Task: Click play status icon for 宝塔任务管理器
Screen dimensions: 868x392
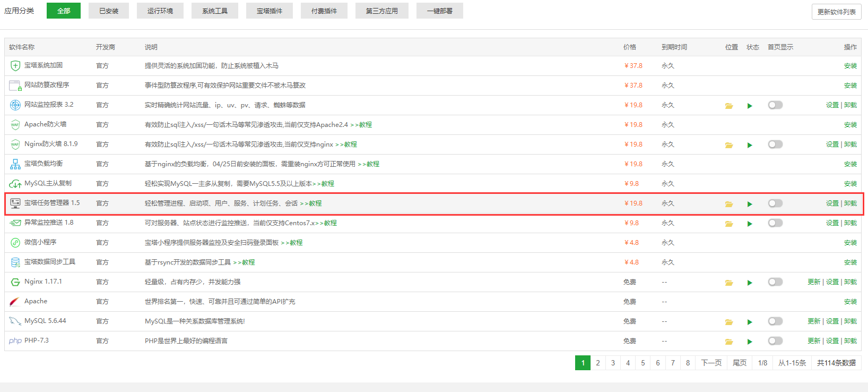Action: click(x=750, y=204)
